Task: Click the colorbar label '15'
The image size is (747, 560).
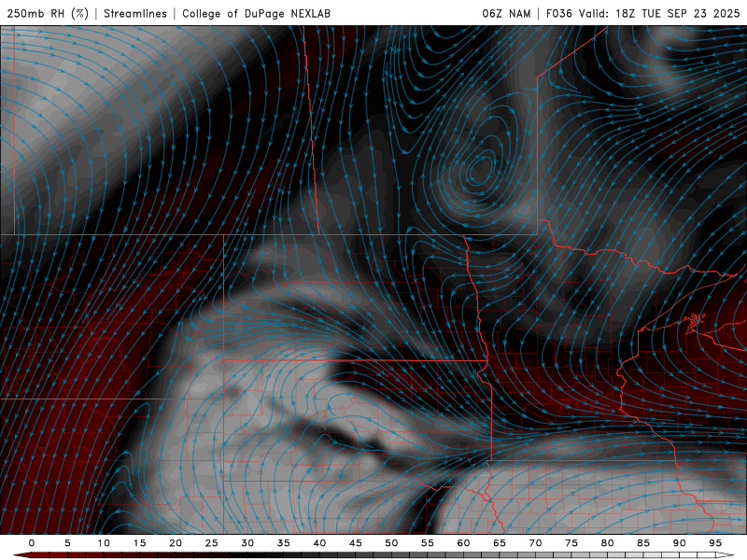Action: click(139, 543)
